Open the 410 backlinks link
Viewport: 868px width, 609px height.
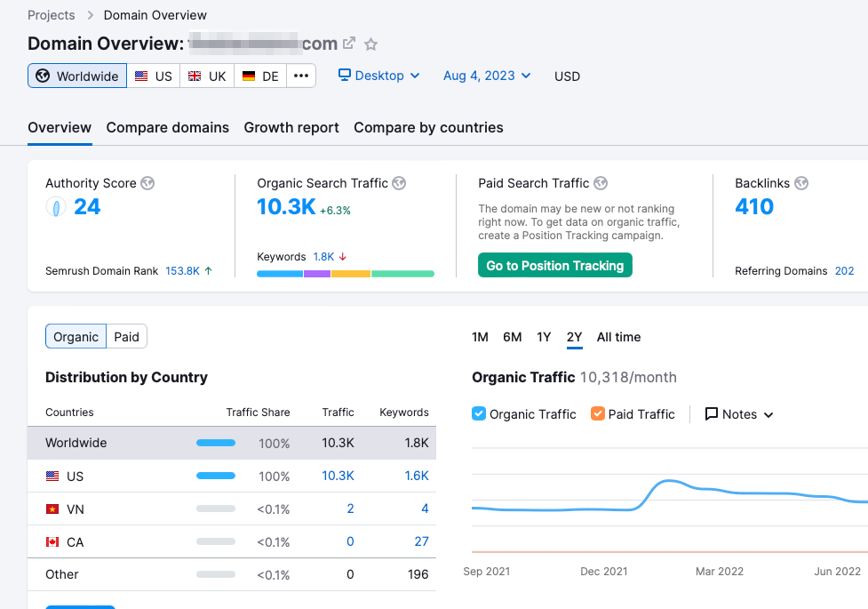[x=754, y=207]
